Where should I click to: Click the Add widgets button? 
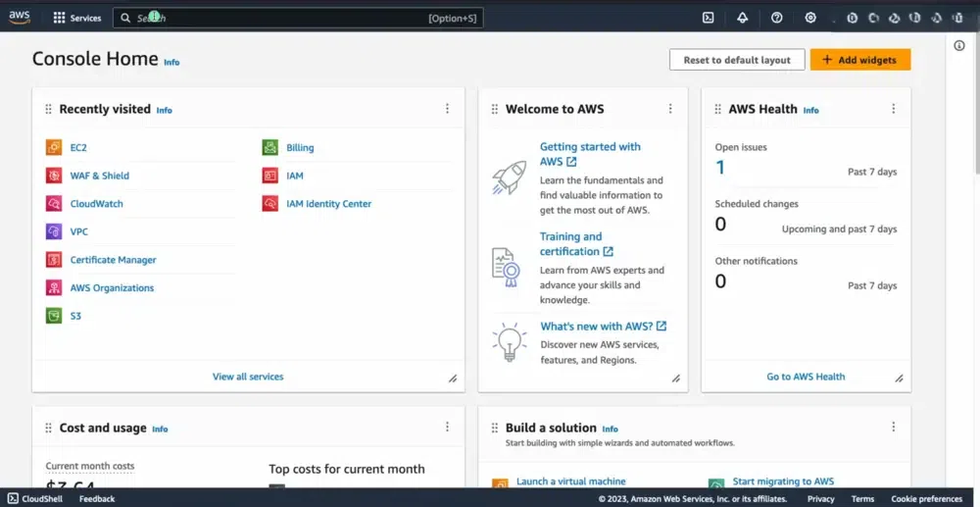pyautogui.click(x=859, y=60)
